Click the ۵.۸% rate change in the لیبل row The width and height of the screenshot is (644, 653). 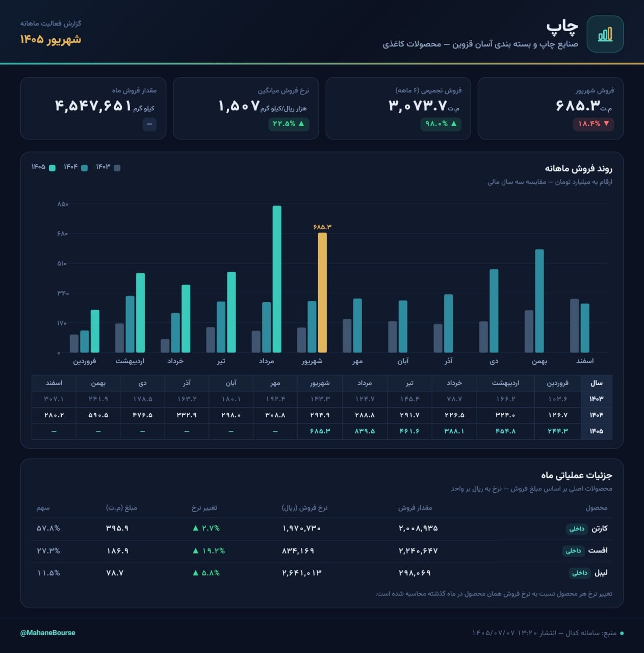coord(211,573)
